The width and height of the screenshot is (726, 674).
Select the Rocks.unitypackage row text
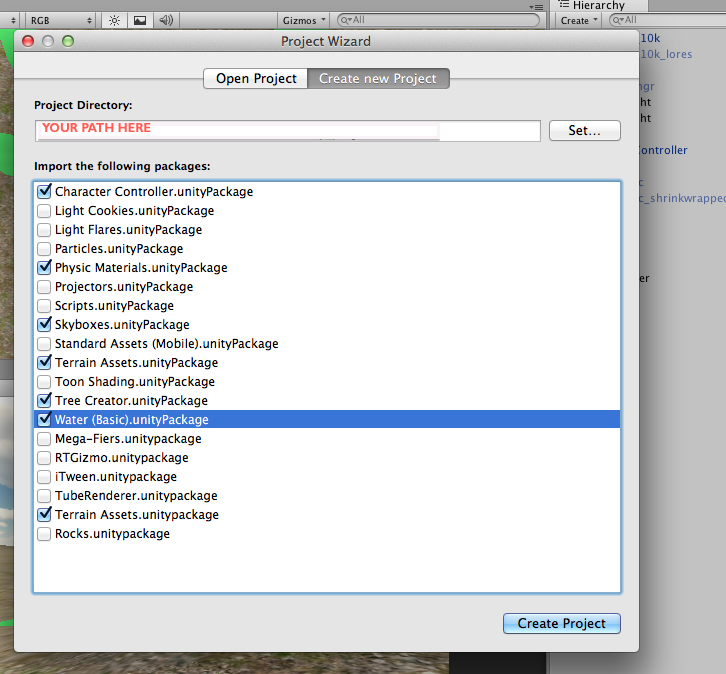coord(113,533)
